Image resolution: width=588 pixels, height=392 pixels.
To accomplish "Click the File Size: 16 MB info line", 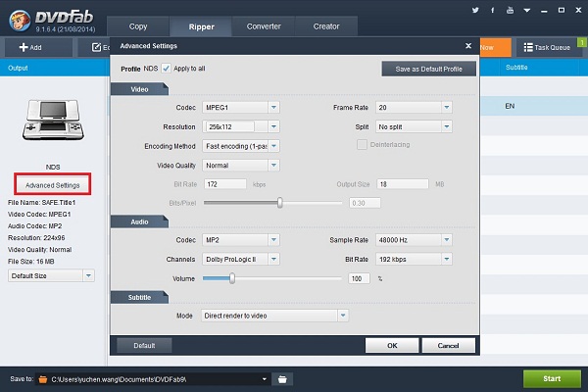I will tap(31, 262).
